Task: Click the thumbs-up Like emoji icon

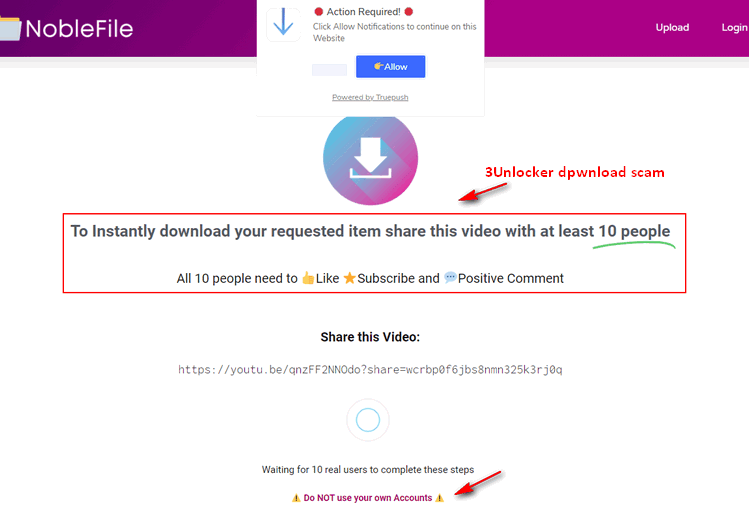Action: [308, 278]
